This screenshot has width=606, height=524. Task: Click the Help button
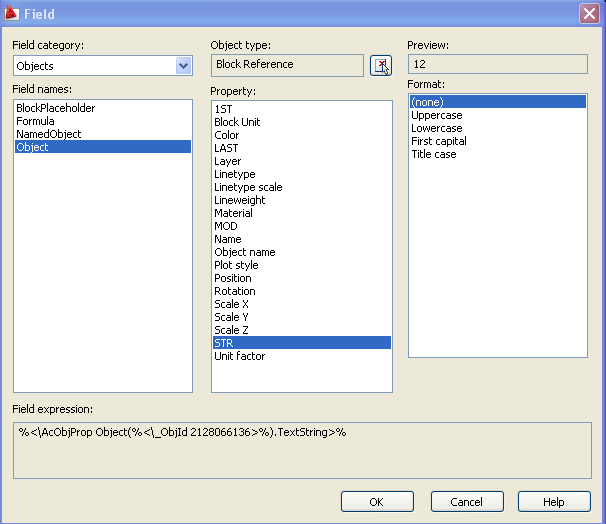tap(554, 502)
